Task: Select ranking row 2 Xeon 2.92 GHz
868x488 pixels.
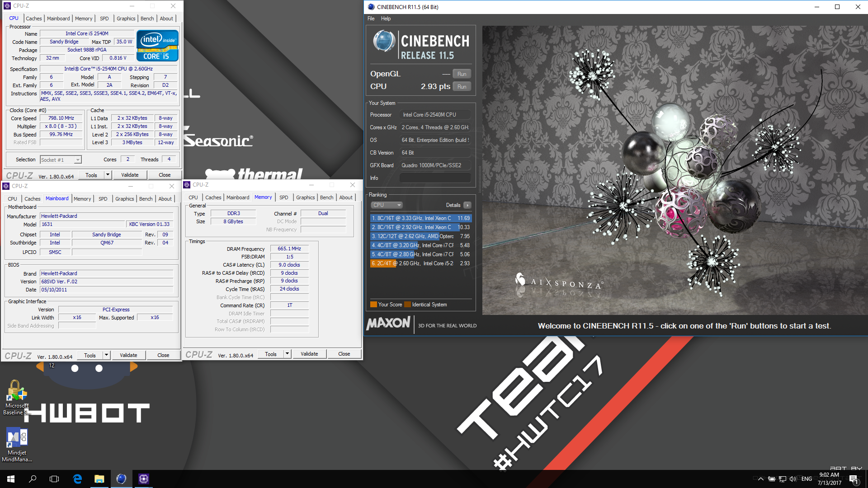Action: tap(420, 227)
